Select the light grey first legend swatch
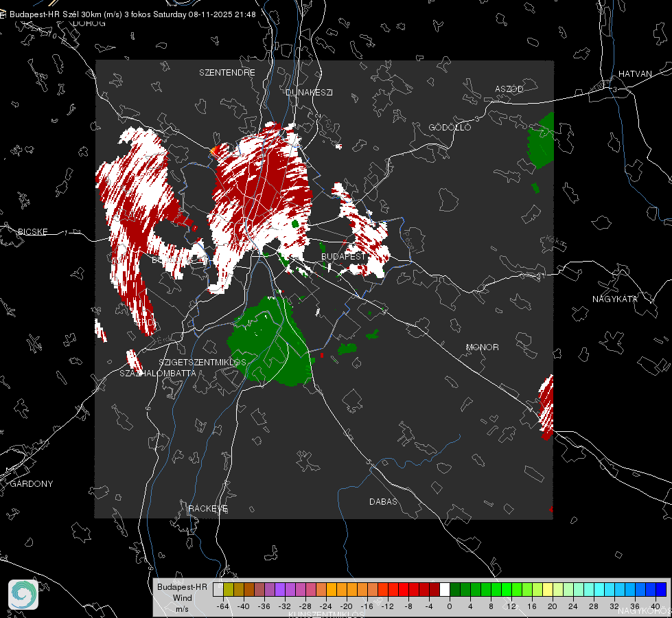 [x=218, y=590]
